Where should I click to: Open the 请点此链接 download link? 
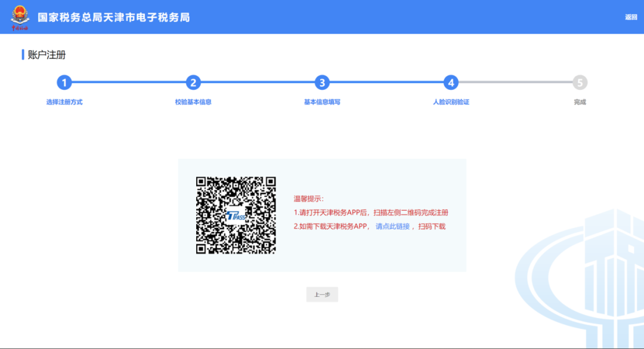tap(392, 226)
